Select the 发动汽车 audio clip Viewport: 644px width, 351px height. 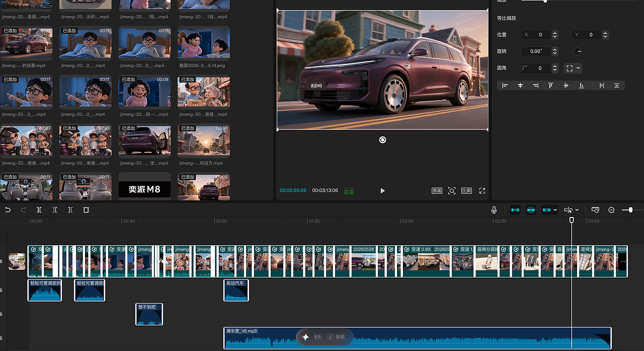tap(236, 290)
